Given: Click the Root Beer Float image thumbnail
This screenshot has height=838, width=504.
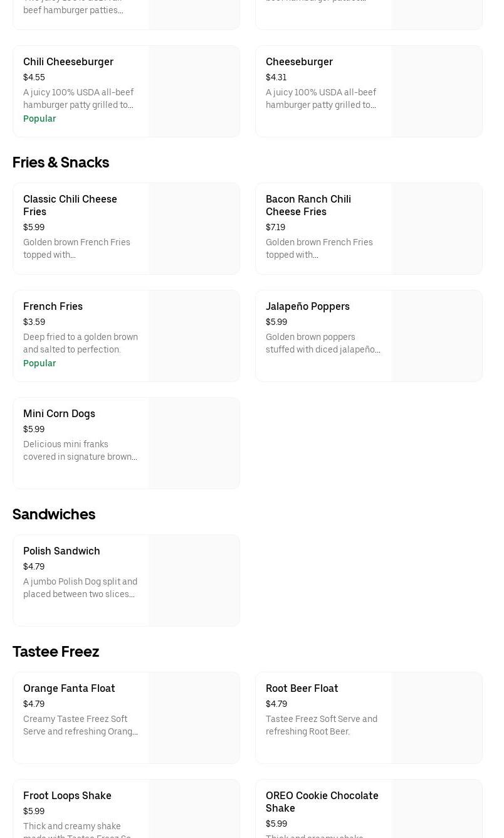Looking at the screenshot, I should 436,718.
